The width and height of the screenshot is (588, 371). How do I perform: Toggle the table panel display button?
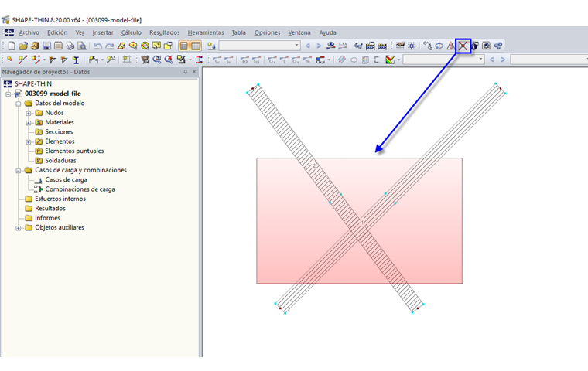tap(196, 46)
